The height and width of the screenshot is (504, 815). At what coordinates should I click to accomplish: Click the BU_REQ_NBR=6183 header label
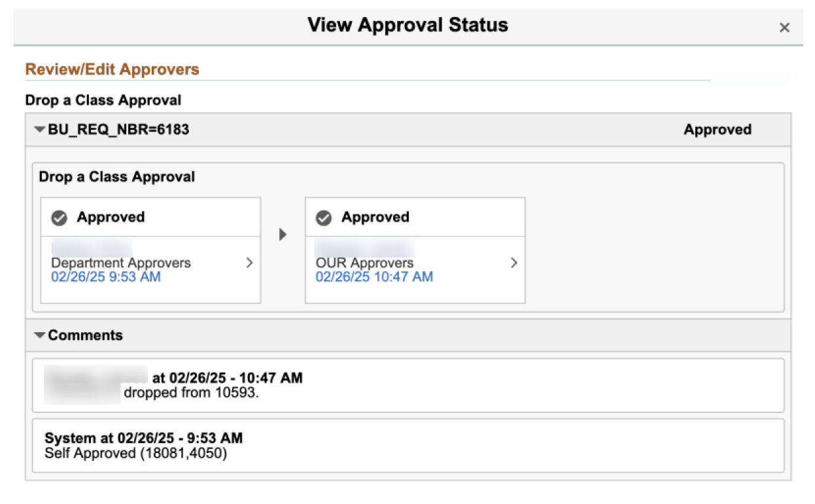[x=118, y=129]
